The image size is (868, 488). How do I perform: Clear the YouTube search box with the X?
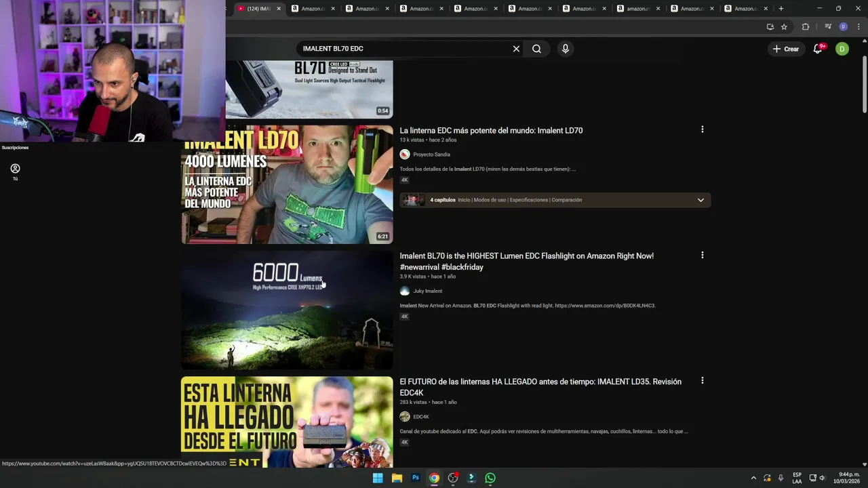click(516, 49)
